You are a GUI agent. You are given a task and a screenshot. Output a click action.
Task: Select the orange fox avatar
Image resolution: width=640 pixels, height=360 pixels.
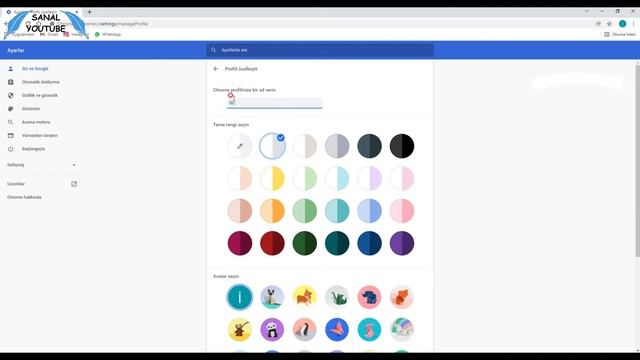[402, 297]
